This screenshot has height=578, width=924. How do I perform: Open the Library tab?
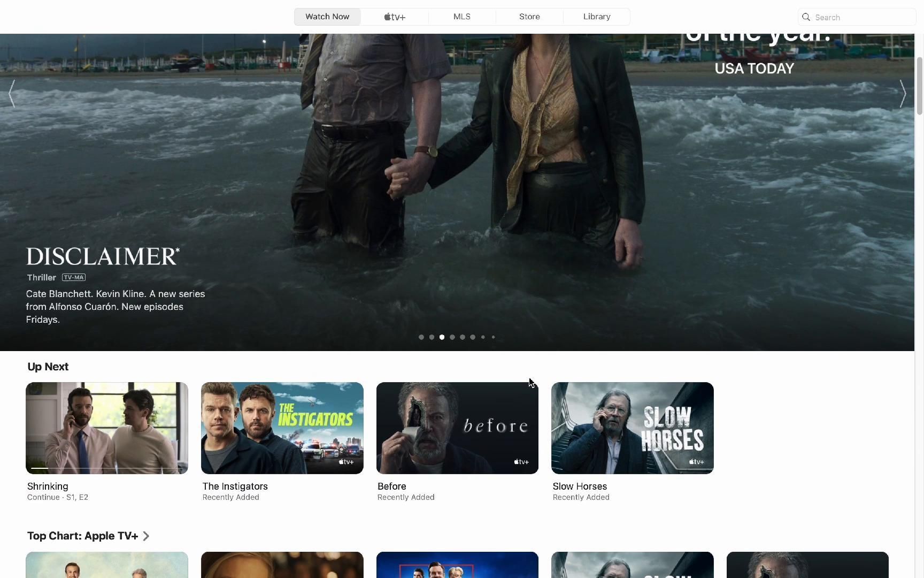point(597,17)
